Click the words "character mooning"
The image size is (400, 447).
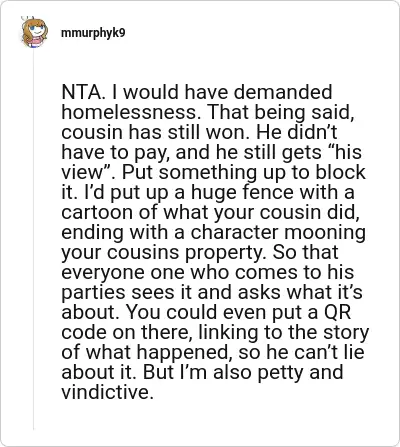[x=278, y=232]
